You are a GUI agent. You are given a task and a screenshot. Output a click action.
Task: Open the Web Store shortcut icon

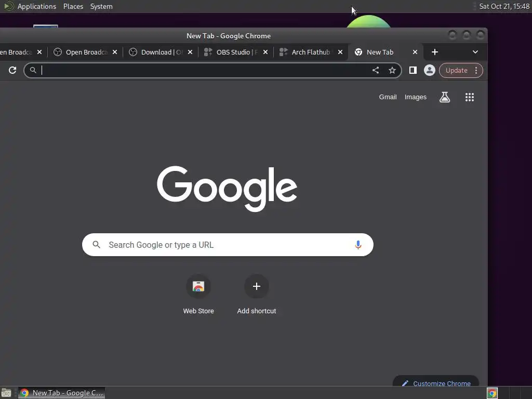pyautogui.click(x=198, y=286)
